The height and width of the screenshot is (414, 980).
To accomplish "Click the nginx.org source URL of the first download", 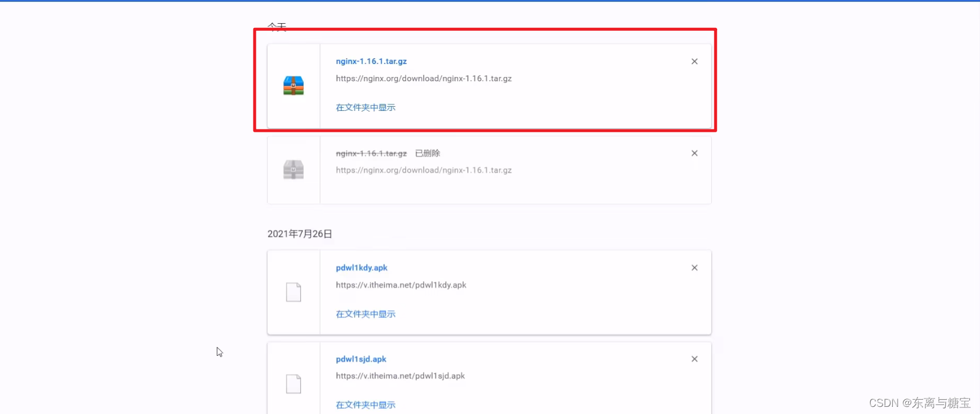I will pos(424,78).
